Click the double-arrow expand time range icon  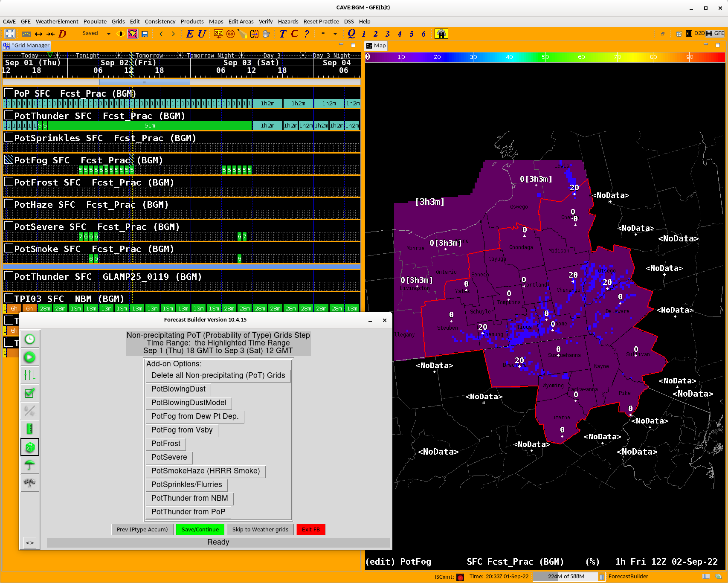point(39,34)
